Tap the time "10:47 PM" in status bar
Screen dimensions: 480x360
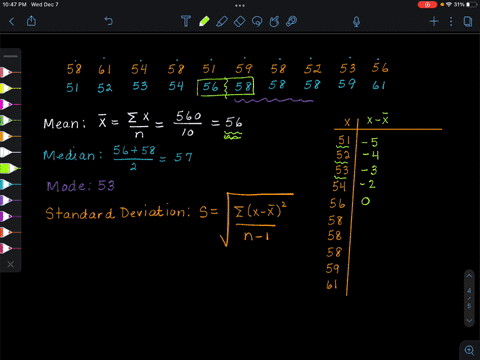click(14, 4)
